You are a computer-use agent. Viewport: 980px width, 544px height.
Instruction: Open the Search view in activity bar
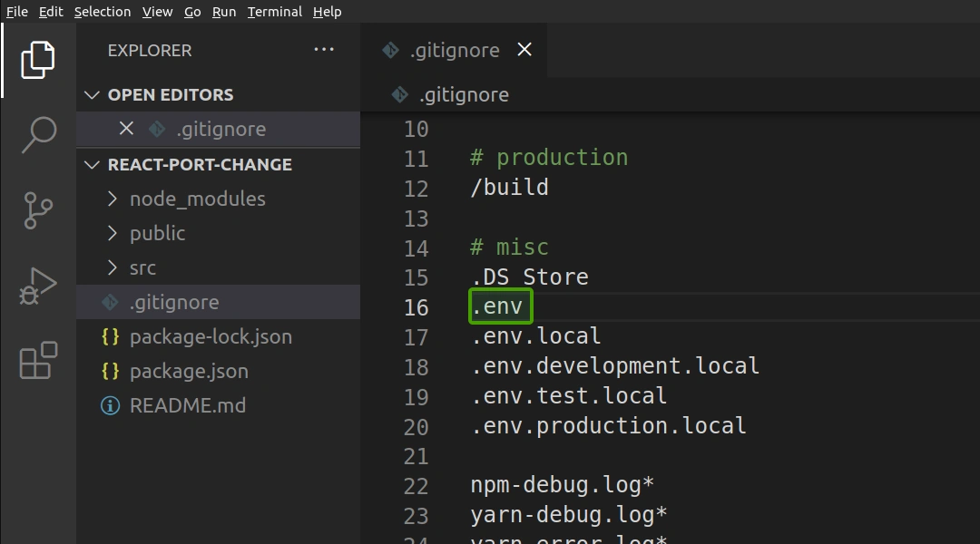click(x=38, y=134)
